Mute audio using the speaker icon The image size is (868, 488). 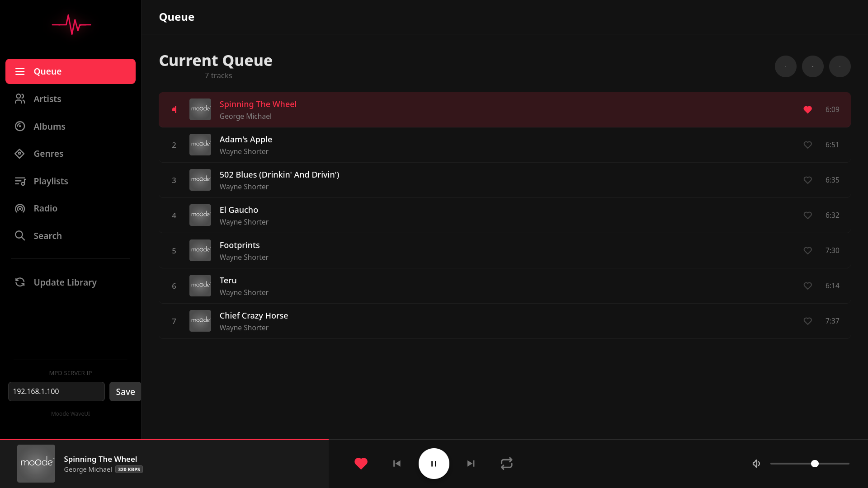coord(756,464)
